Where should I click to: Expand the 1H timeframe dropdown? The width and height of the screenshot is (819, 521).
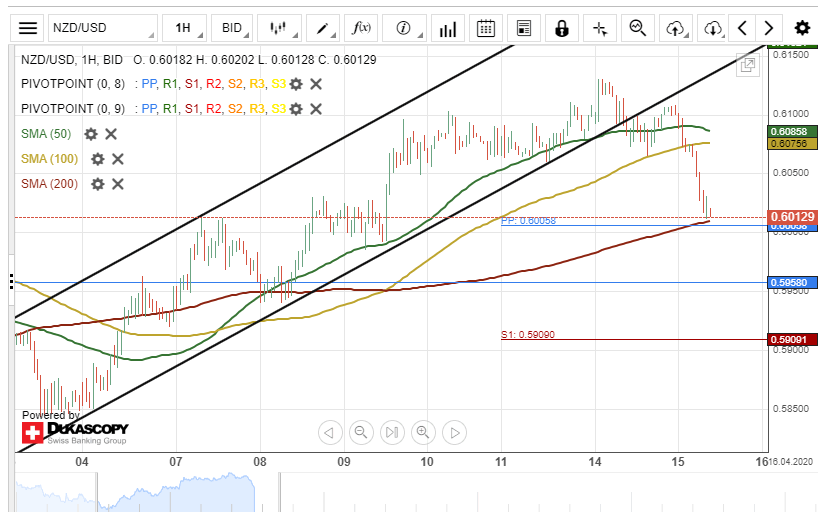183,28
